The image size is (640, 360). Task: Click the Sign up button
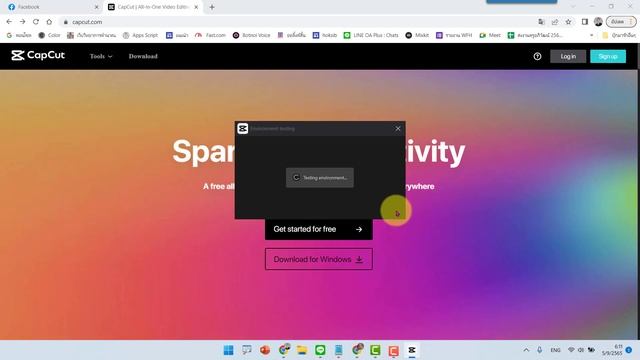point(608,56)
